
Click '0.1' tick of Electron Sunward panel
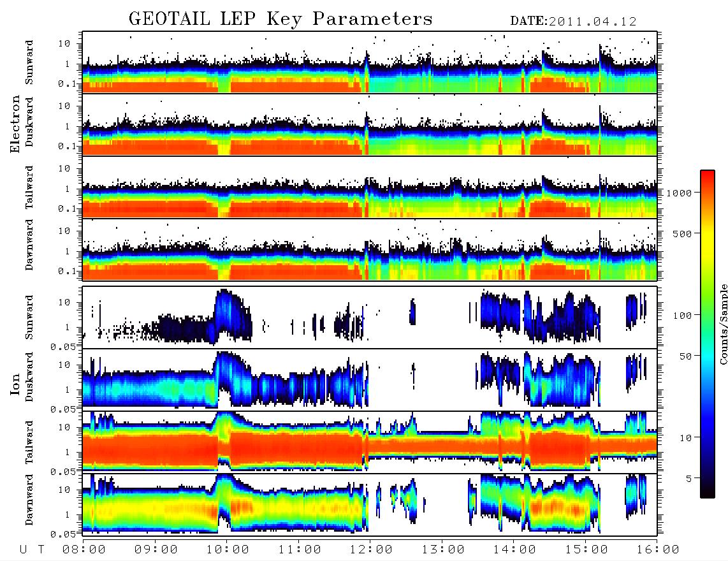tap(68, 84)
